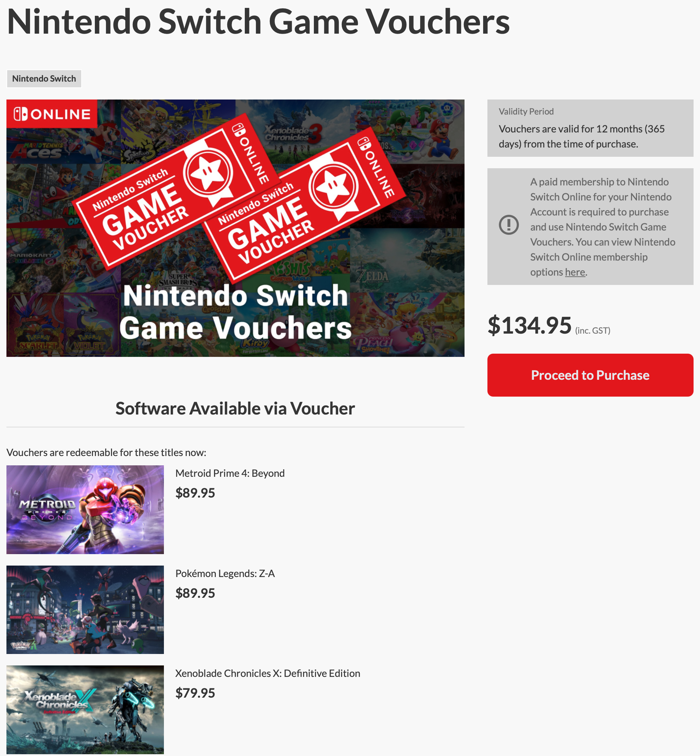Click the $134.95 voucher price
Screen dimensions: 700x756
(529, 325)
